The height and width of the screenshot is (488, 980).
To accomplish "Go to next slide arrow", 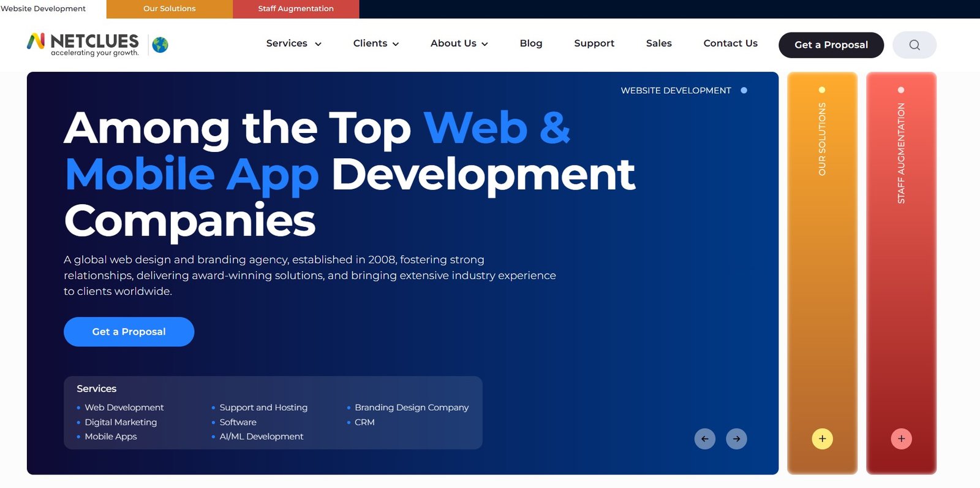I will click(736, 438).
